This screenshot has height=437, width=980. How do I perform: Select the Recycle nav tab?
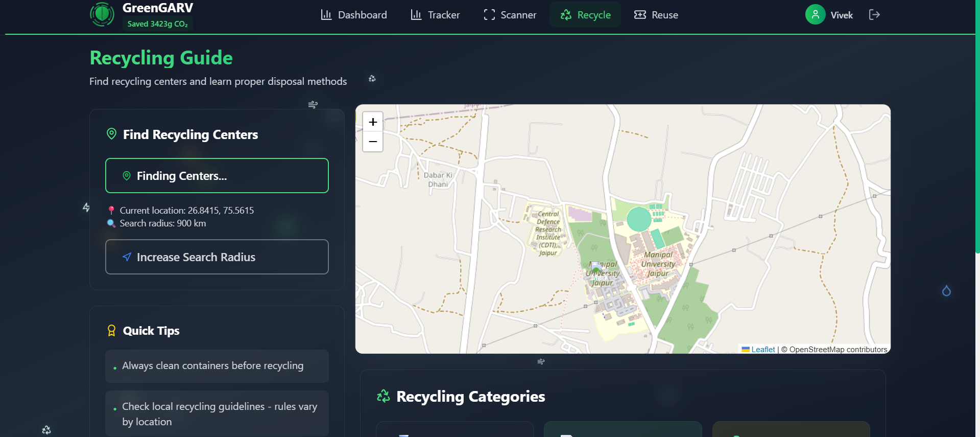click(585, 15)
